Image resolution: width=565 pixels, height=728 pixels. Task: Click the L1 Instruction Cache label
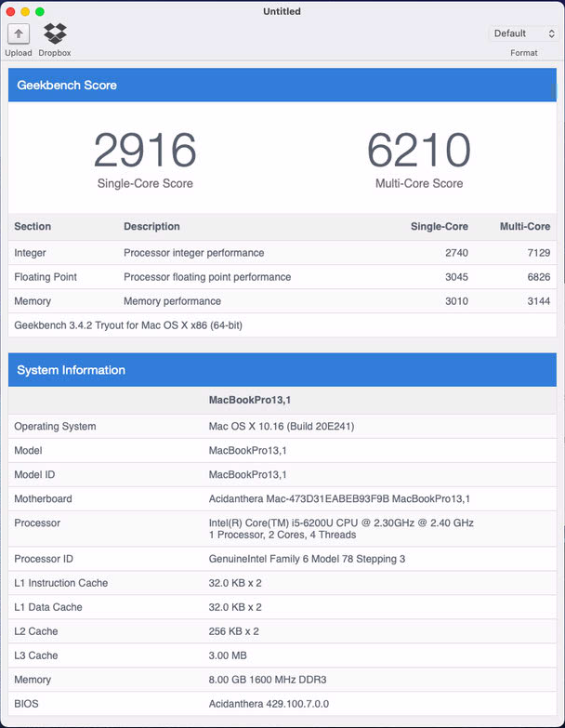60,583
